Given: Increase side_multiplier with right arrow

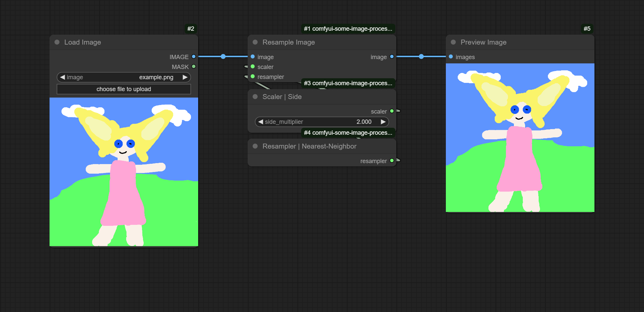Looking at the screenshot, I should pyautogui.click(x=383, y=122).
